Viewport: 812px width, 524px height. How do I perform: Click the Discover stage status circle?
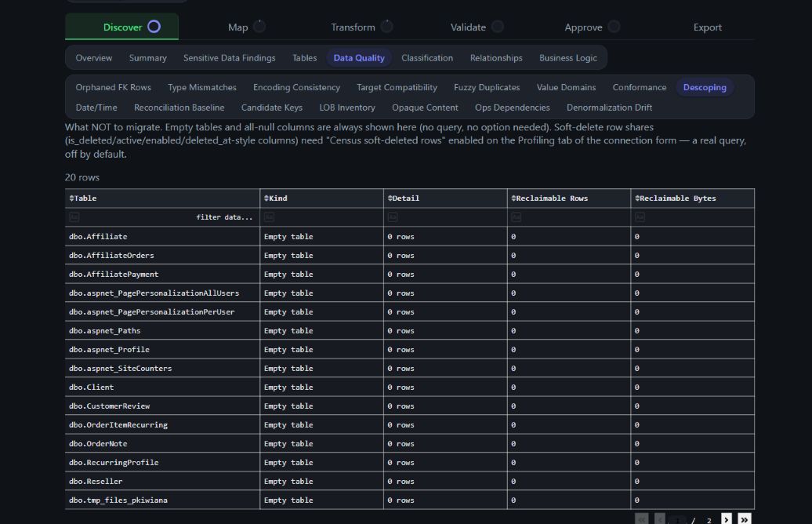click(154, 27)
